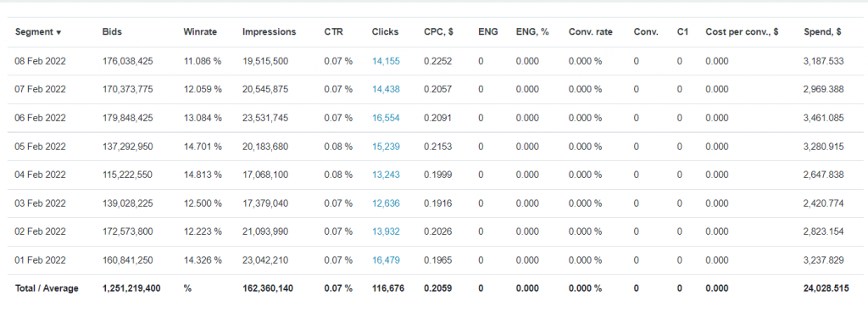Click the Winrate column header

click(200, 32)
